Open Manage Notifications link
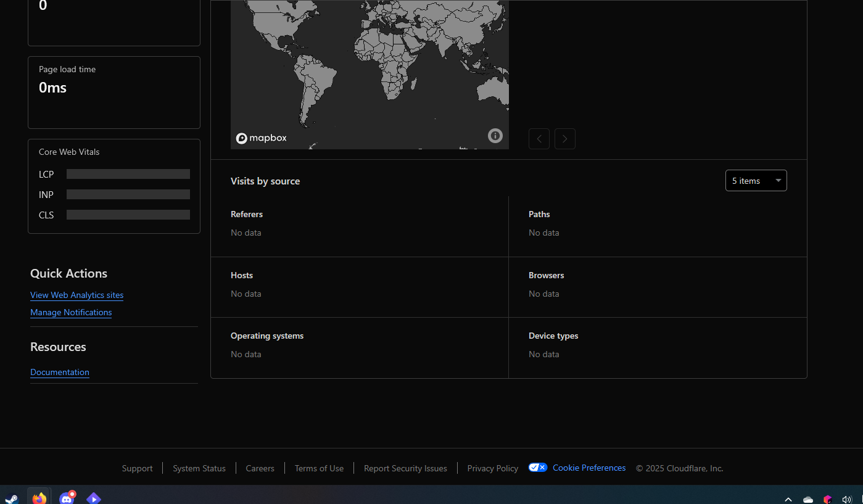The height and width of the screenshot is (504, 863). tap(71, 313)
